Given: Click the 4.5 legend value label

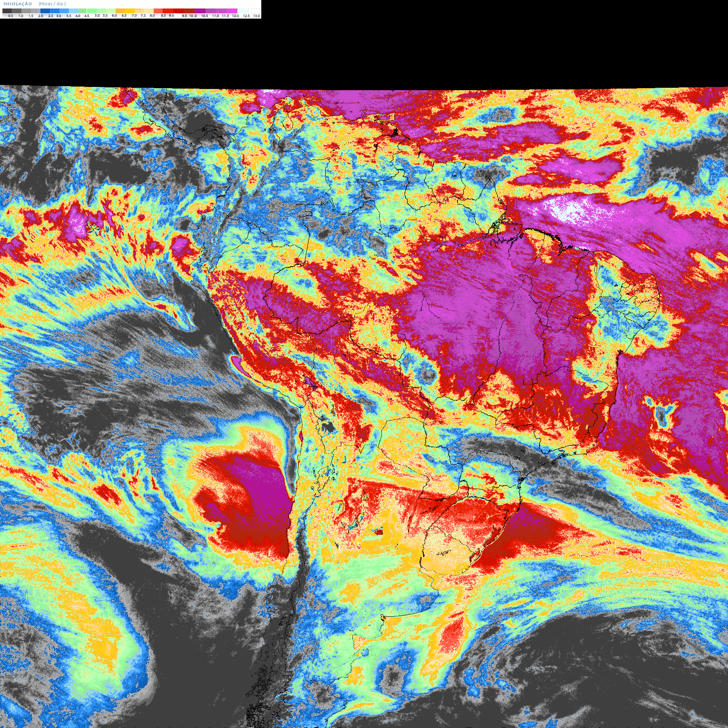Looking at the screenshot, I should (87, 16).
